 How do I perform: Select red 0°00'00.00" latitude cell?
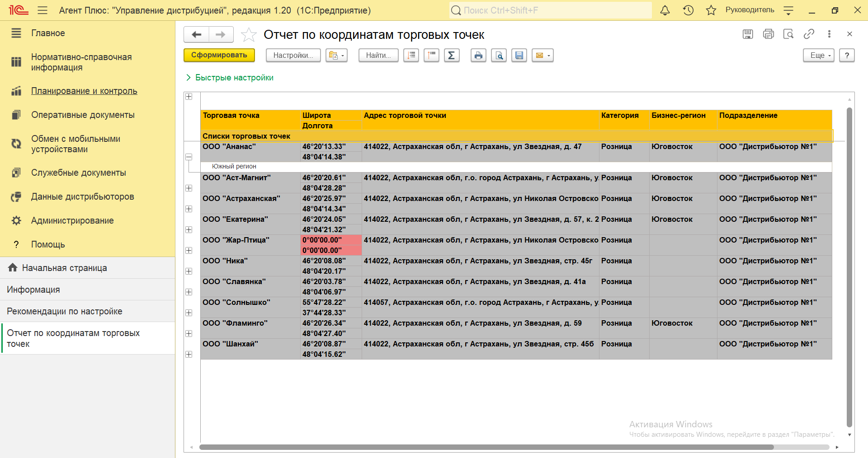[331, 240]
